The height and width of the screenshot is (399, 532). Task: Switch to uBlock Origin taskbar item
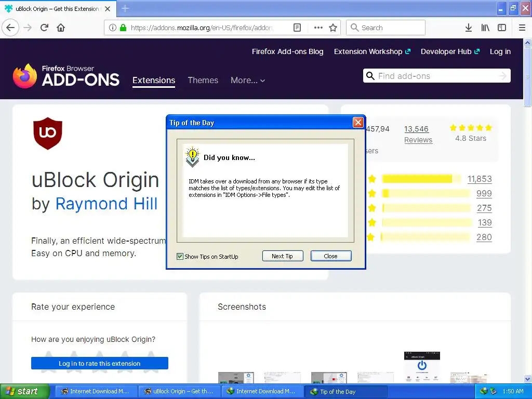click(x=179, y=392)
